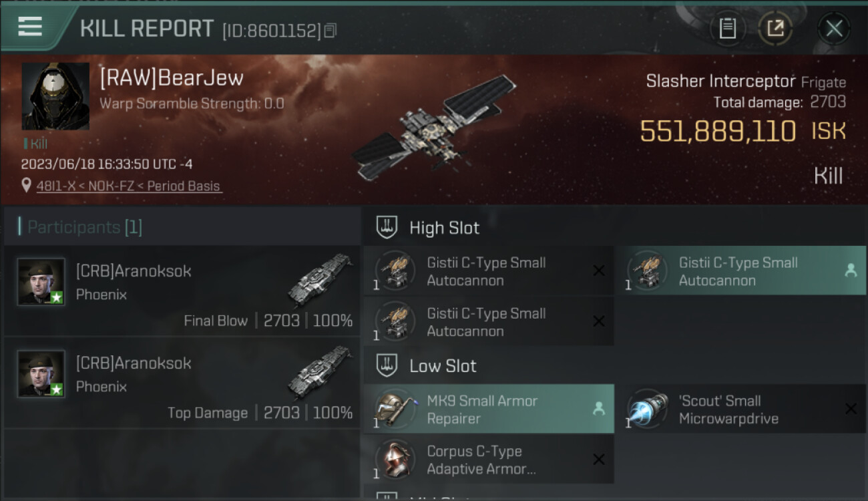Tap the first destroyed Gistii Autocannon X marker
The height and width of the screenshot is (501, 868).
pyautogui.click(x=599, y=271)
